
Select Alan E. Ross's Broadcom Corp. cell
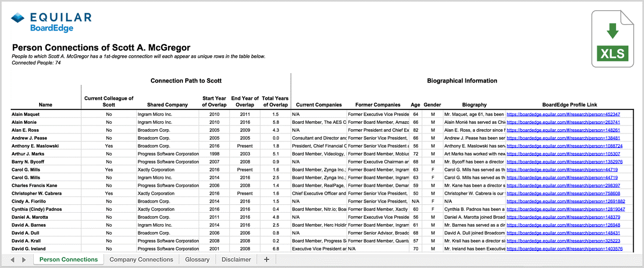tap(167, 130)
